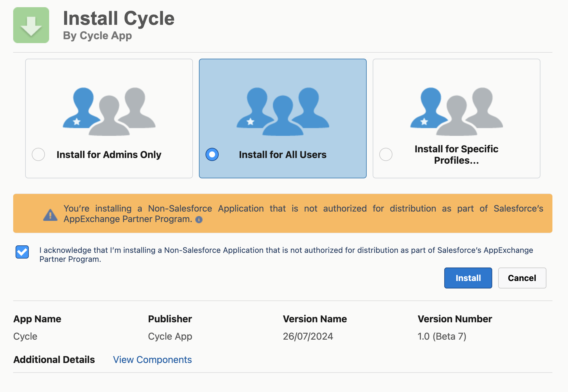Click the Version Number value 1.0 (Beta 7)

(442, 336)
